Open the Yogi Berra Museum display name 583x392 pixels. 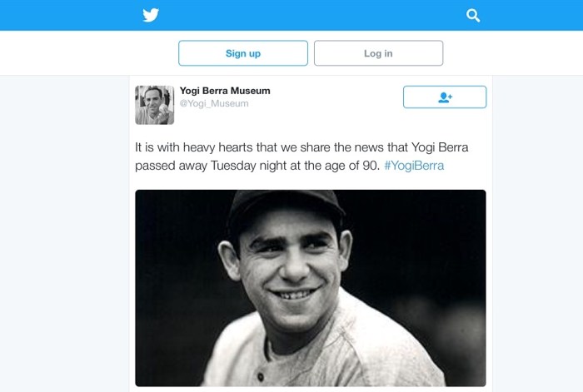[225, 91]
